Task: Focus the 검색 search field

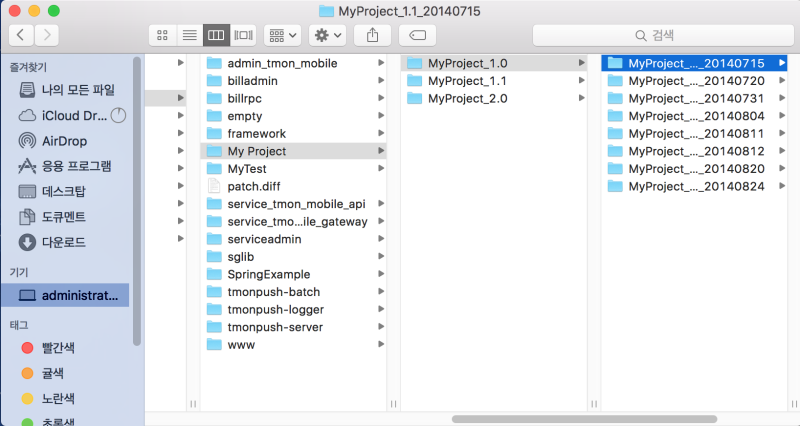Action: pos(663,35)
